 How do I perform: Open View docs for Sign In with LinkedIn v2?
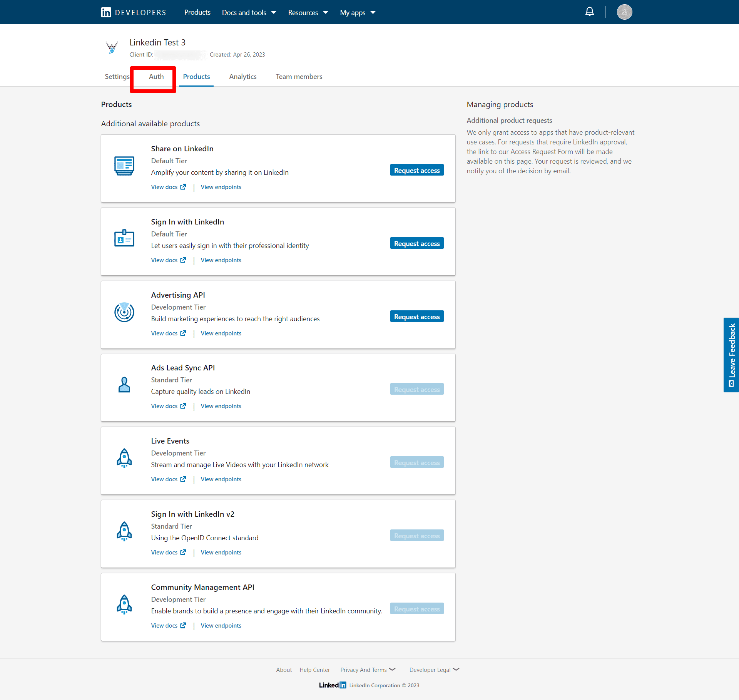(x=169, y=552)
